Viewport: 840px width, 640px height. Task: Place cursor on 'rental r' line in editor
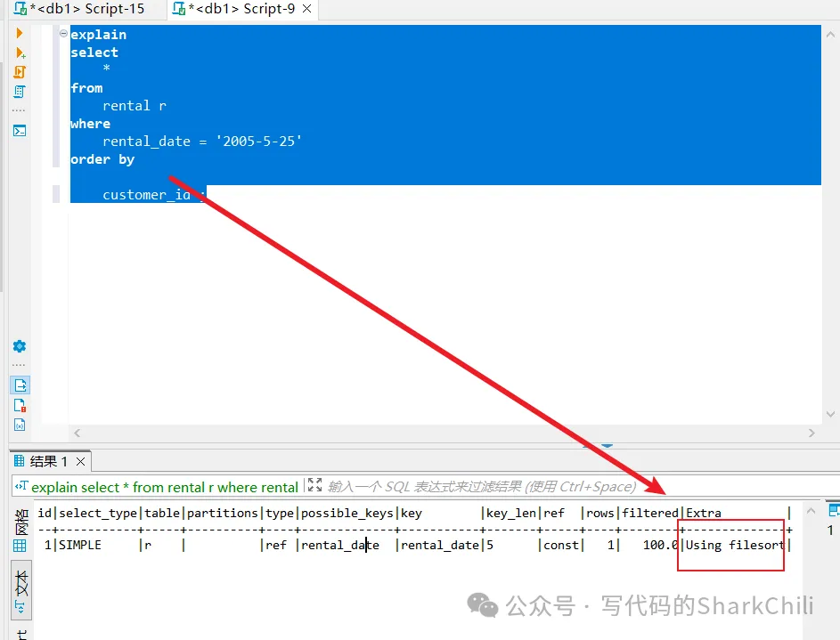point(134,106)
